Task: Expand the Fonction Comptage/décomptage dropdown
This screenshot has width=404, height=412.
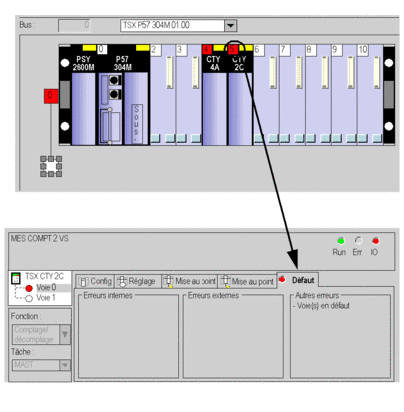Action: pyautogui.click(x=65, y=334)
